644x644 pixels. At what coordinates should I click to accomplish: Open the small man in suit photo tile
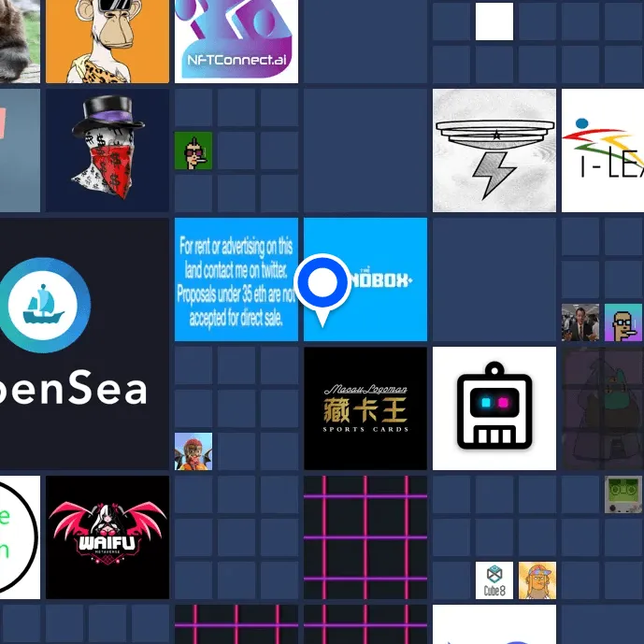point(580,322)
